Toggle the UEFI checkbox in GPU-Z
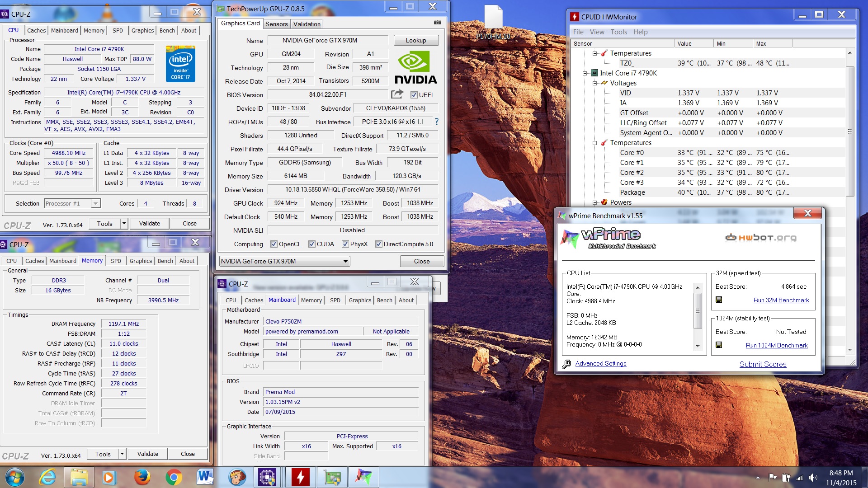The width and height of the screenshot is (868, 488). [x=414, y=95]
